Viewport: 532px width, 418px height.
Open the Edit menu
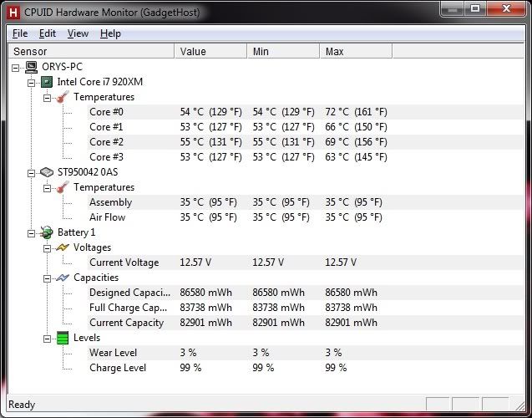tap(47, 33)
